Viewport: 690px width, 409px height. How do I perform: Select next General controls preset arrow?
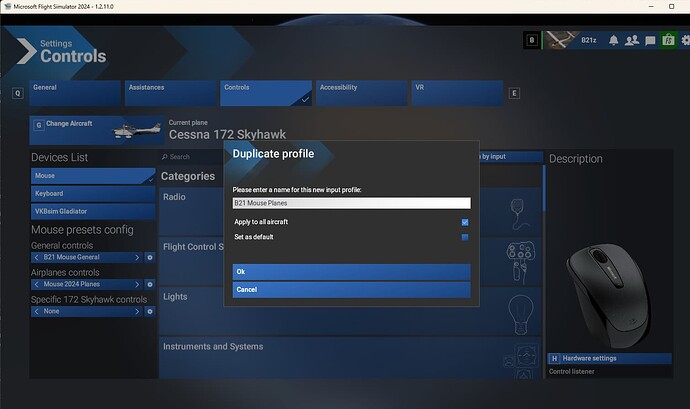pyautogui.click(x=137, y=258)
